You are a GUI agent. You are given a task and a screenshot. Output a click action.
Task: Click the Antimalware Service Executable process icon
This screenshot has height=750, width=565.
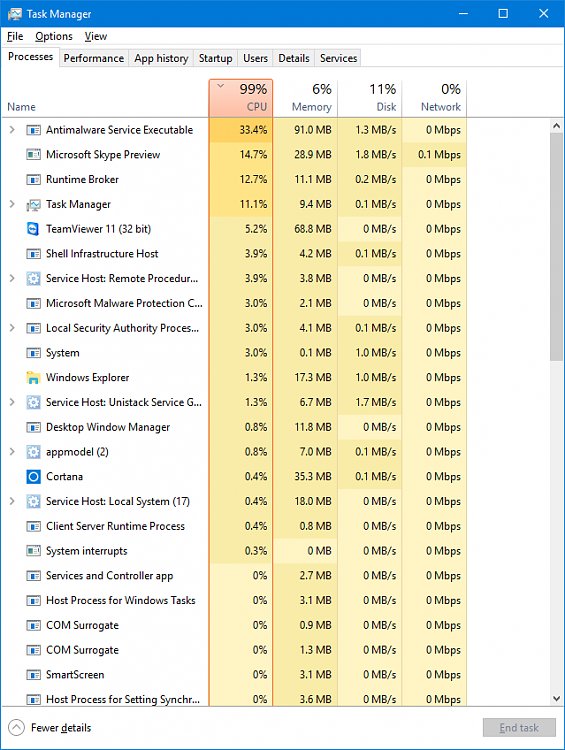[x=33, y=130]
